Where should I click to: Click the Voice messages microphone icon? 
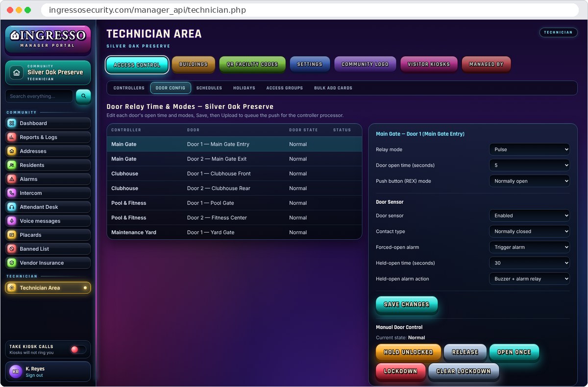tap(12, 221)
